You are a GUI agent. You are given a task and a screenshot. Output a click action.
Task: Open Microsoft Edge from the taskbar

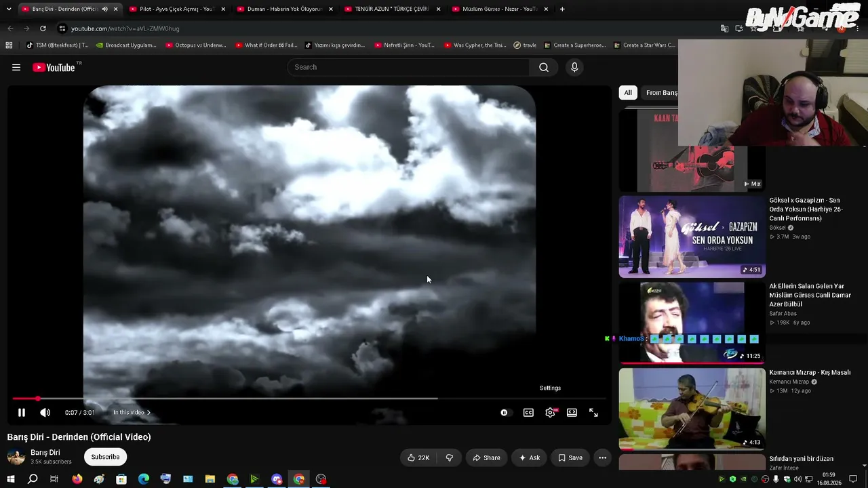[x=144, y=479]
